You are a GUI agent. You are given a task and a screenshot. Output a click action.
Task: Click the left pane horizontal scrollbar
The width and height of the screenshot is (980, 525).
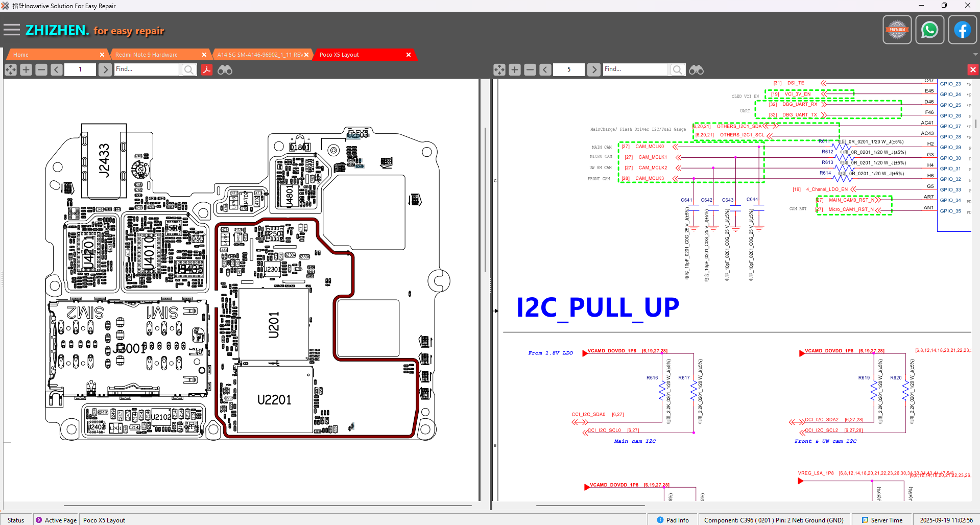[x=267, y=506]
